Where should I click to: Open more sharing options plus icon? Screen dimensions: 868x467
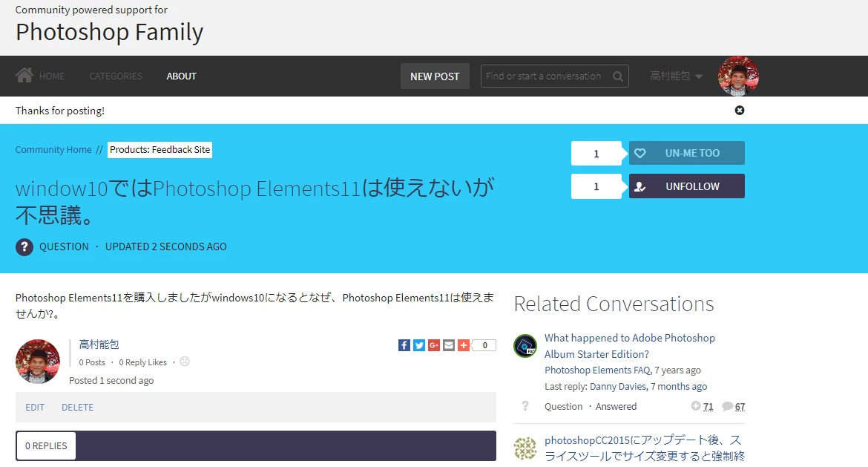(464, 346)
